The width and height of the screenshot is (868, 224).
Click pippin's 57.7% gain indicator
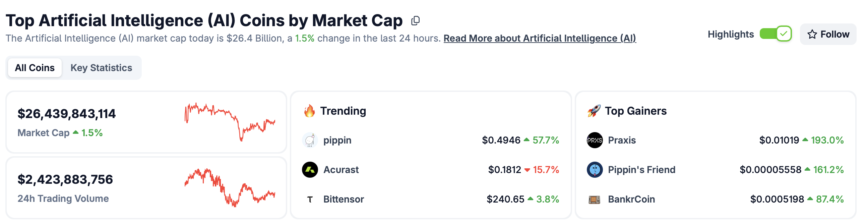(x=545, y=141)
